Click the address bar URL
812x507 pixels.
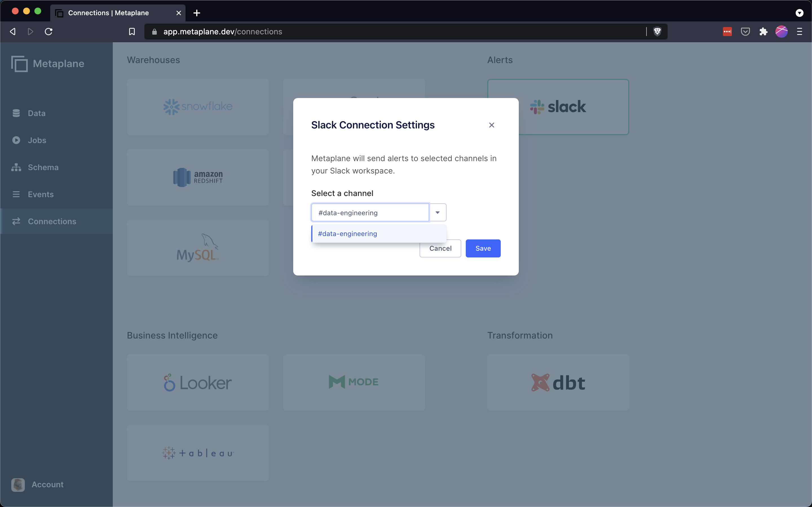pos(222,32)
